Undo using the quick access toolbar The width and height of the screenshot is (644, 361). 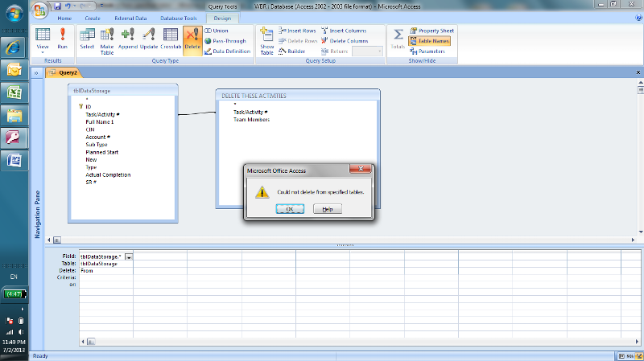click(x=68, y=6)
